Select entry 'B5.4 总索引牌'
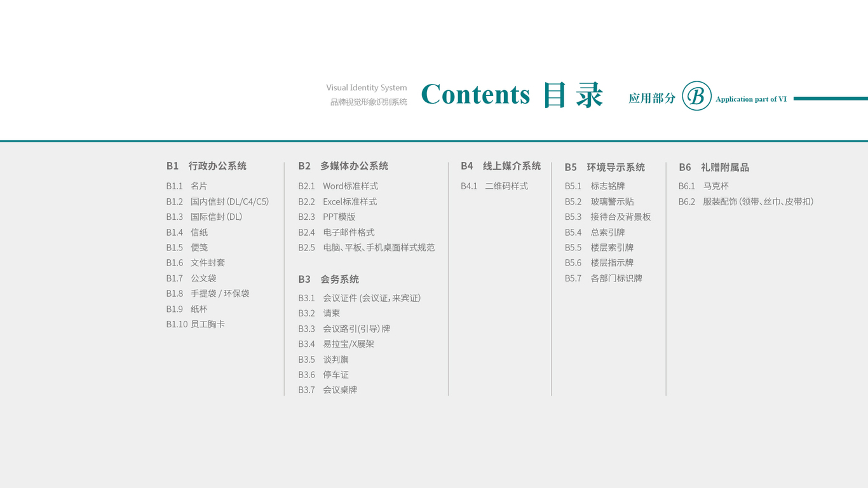Viewport: 868px width, 488px height. pos(595,233)
